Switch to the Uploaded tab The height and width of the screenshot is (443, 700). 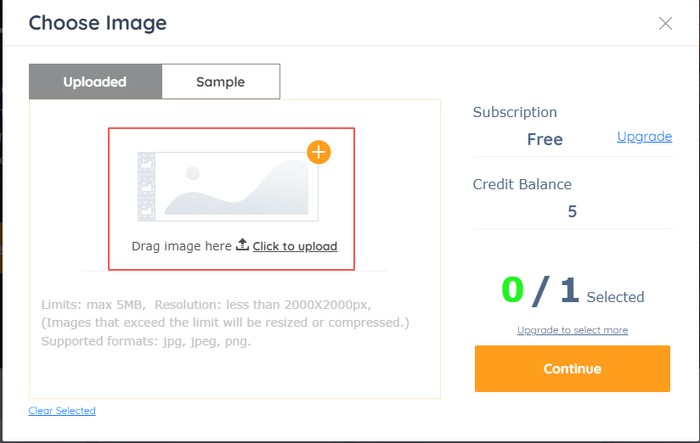(x=95, y=82)
